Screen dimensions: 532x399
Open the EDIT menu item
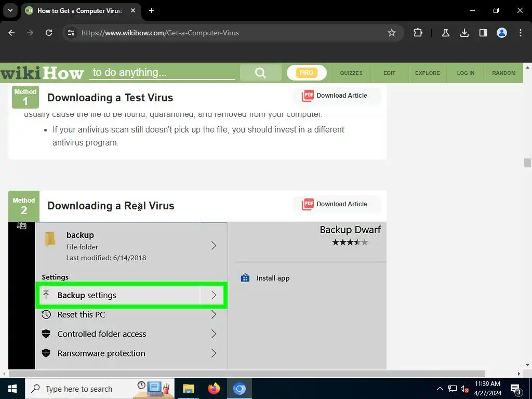tap(389, 73)
